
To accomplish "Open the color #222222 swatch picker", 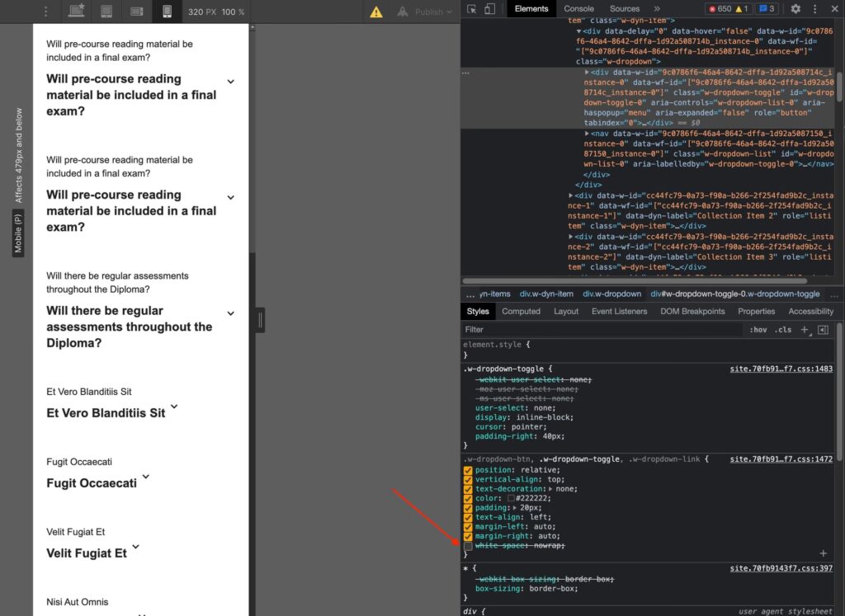I will (511, 499).
